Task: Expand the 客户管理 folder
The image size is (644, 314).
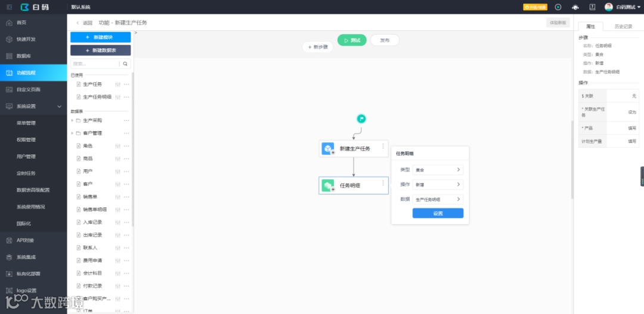Action: [x=73, y=133]
